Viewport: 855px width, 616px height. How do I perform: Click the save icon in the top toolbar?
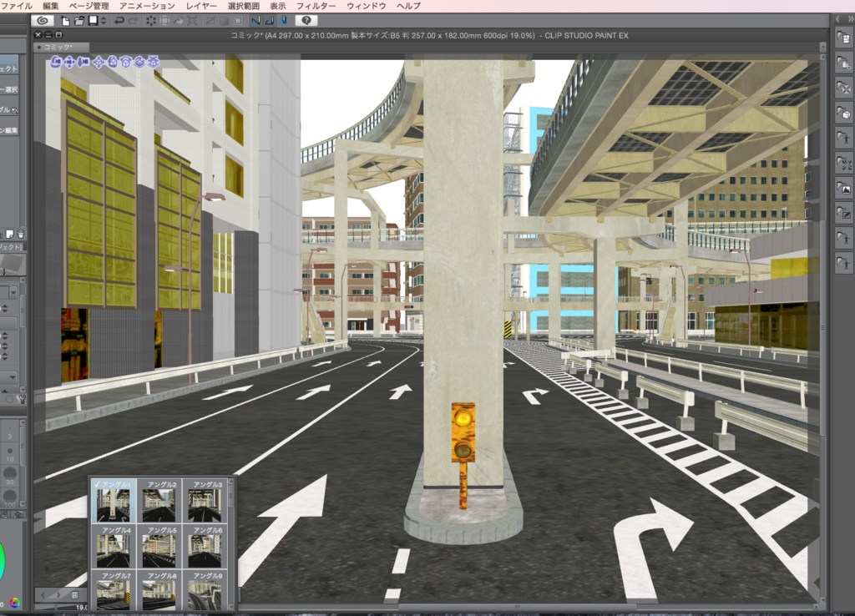click(92, 20)
